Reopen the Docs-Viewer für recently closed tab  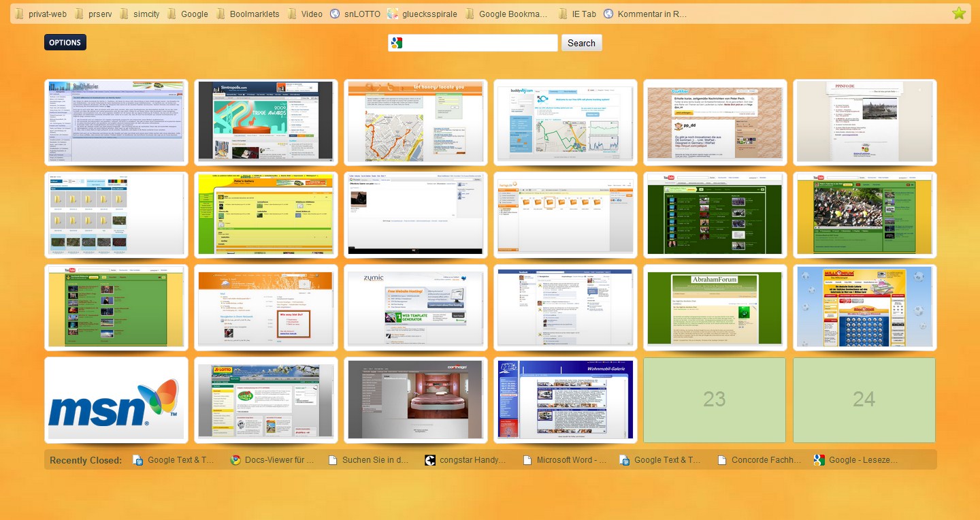tap(272, 460)
